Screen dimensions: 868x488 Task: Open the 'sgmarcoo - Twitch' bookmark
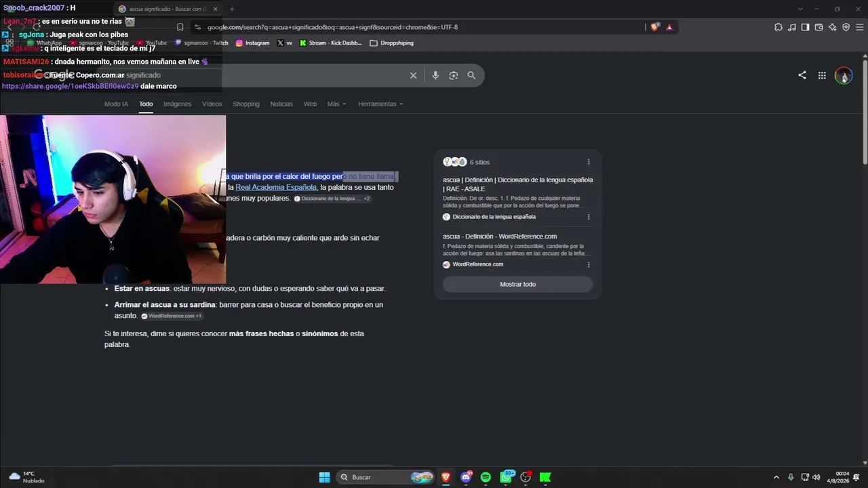coord(201,43)
